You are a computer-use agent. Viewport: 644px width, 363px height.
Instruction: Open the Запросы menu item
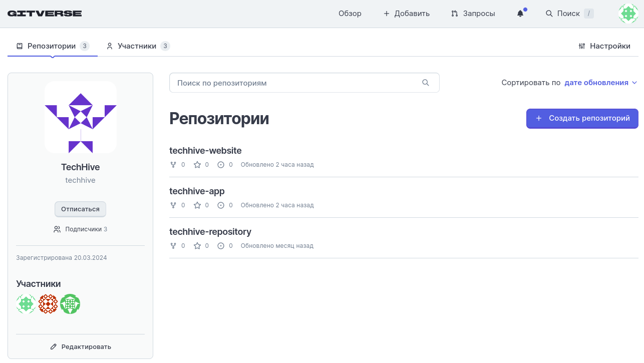473,14
